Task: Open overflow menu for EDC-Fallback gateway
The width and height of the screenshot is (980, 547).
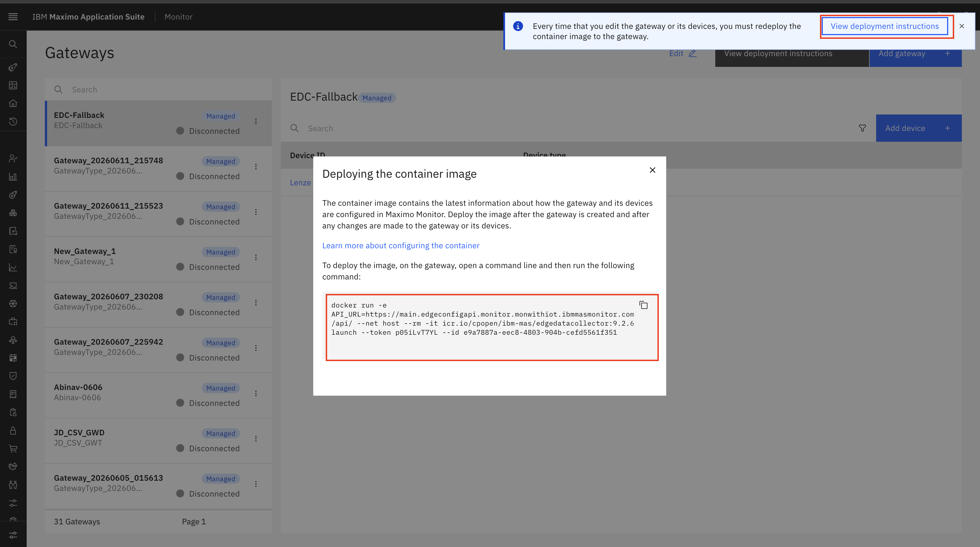Action: [x=256, y=121]
